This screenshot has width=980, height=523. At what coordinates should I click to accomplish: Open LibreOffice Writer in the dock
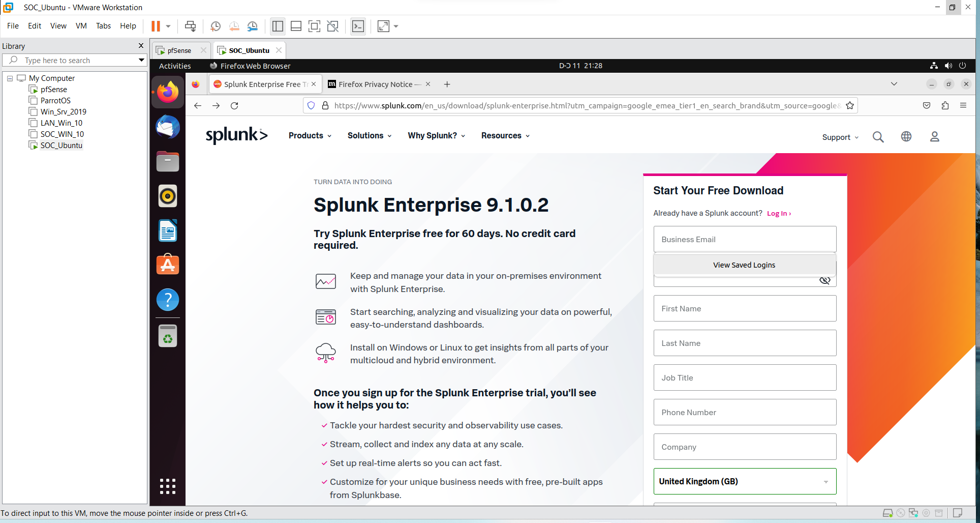pyautogui.click(x=168, y=230)
